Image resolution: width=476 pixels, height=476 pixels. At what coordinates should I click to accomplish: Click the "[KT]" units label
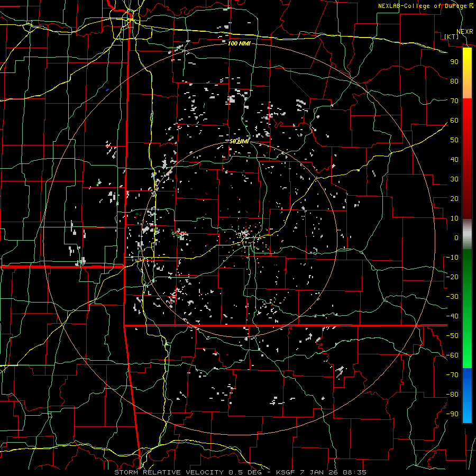pyautogui.click(x=451, y=36)
